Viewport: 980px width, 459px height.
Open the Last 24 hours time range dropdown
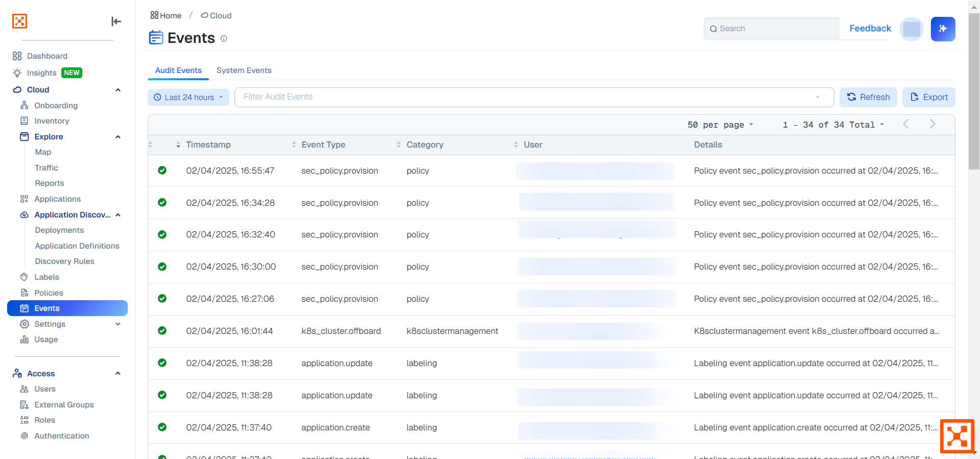click(189, 98)
